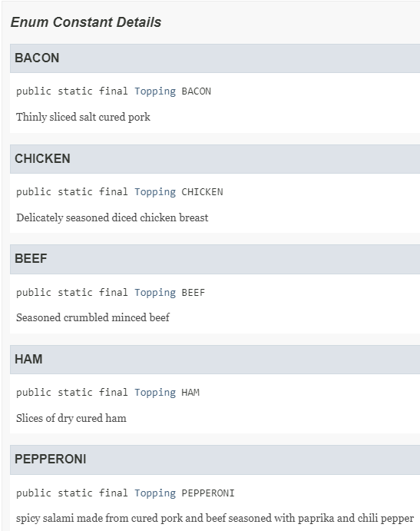The image size is (420, 531).
Task: Click the 'Slices of dry cured ham' text
Action: 71,418
